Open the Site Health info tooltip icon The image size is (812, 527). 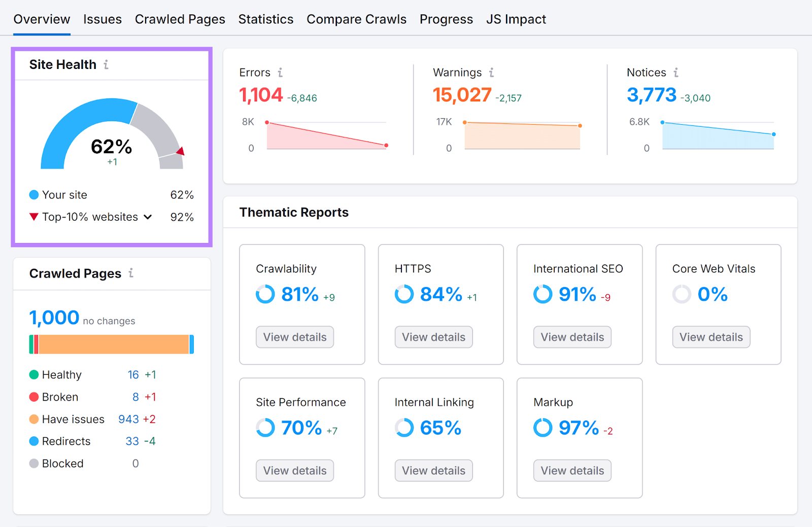click(106, 64)
